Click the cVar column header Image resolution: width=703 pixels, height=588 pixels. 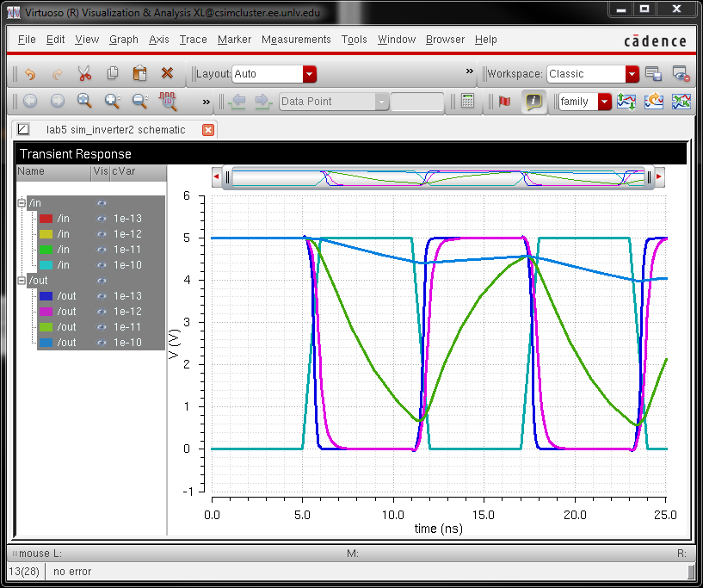tap(123, 172)
